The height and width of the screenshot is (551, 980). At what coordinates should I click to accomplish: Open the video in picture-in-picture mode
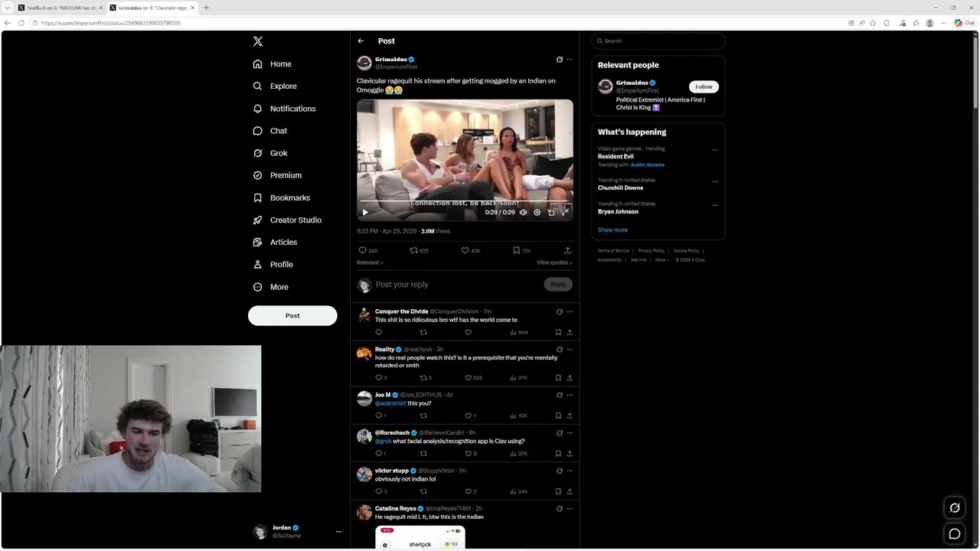[550, 212]
